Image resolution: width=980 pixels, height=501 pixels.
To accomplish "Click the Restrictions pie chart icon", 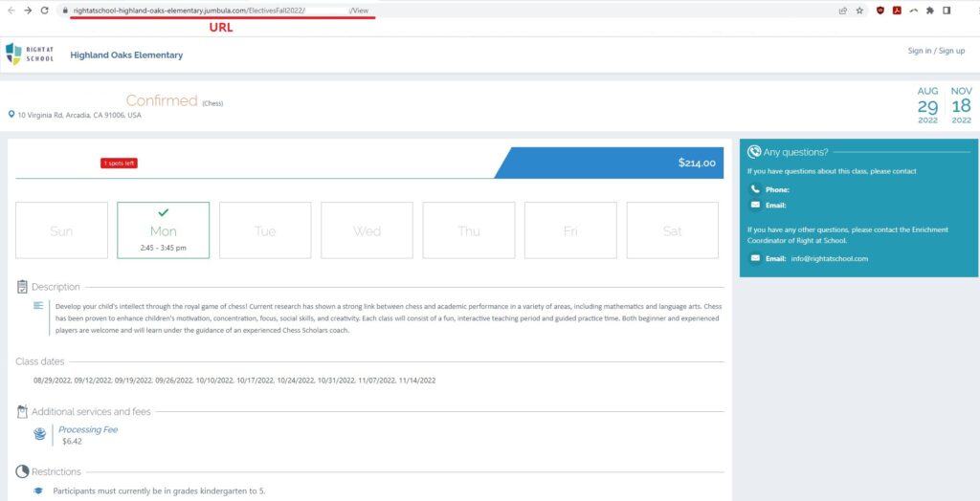I will click(22, 471).
